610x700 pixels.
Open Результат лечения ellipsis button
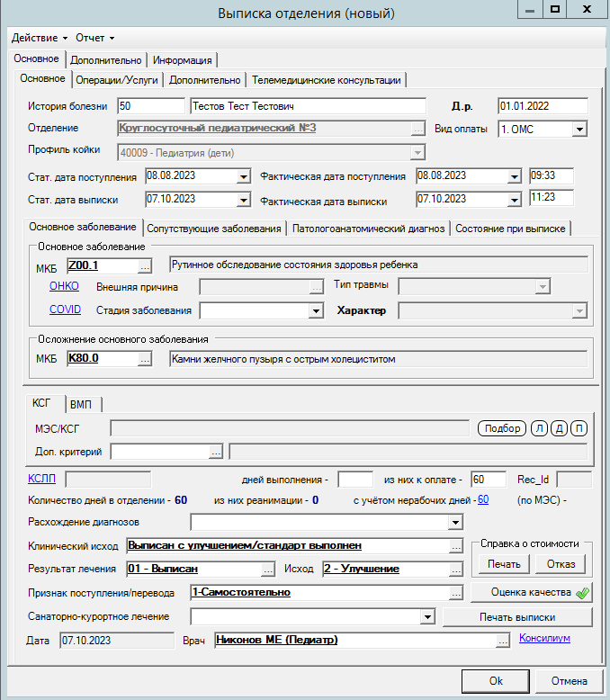[268, 570]
